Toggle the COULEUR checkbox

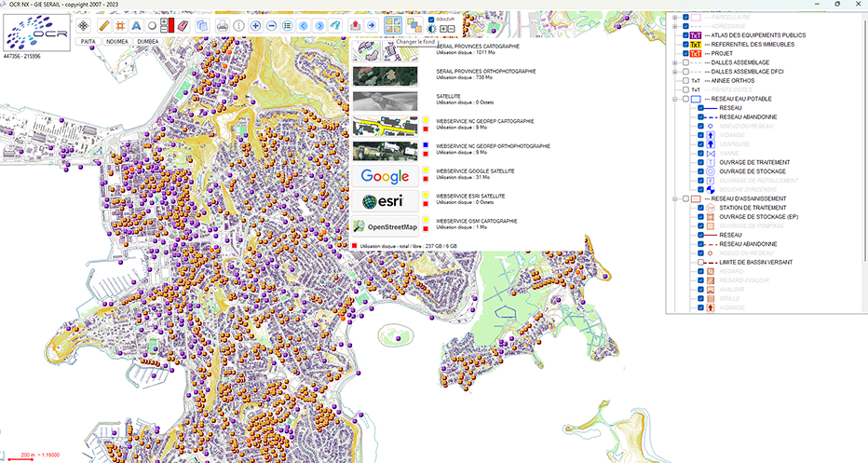click(x=431, y=20)
